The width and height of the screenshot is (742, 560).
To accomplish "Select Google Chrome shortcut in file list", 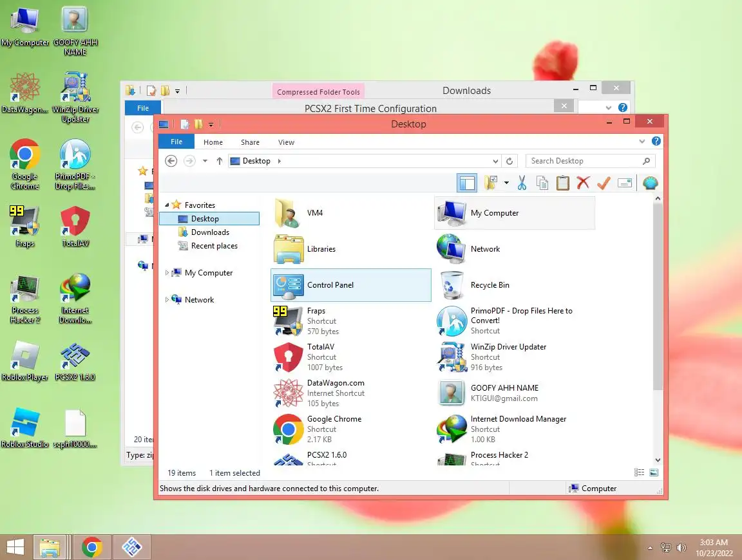I will pyautogui.click(x=350, y=429).
